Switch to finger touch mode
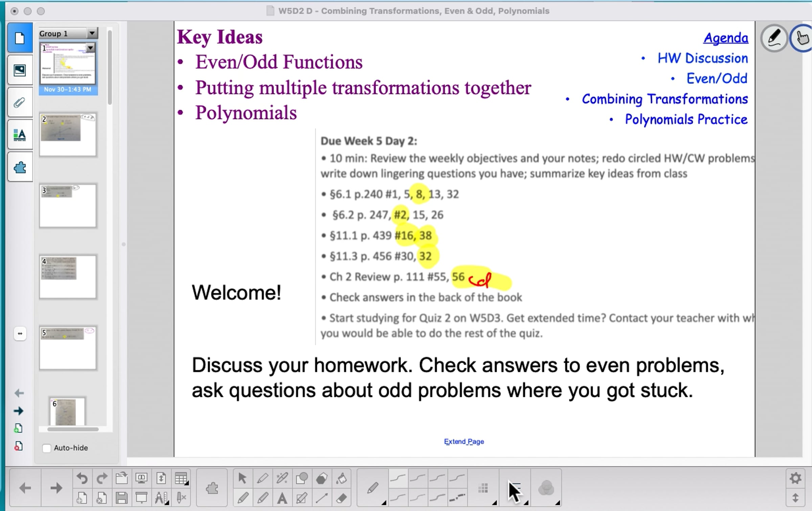 (802, 38)
